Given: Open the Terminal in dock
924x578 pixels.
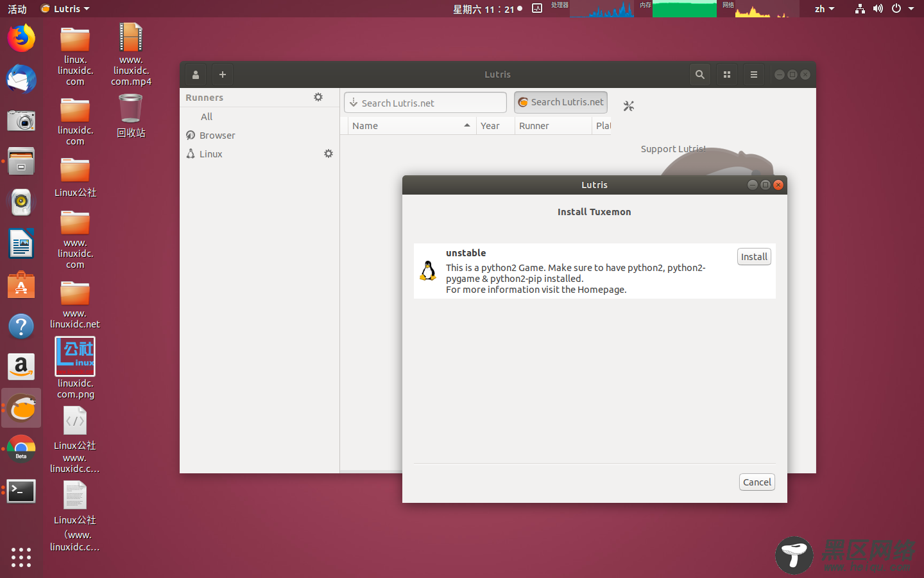Looking at the screenshot, I should [x=21, y=491].
